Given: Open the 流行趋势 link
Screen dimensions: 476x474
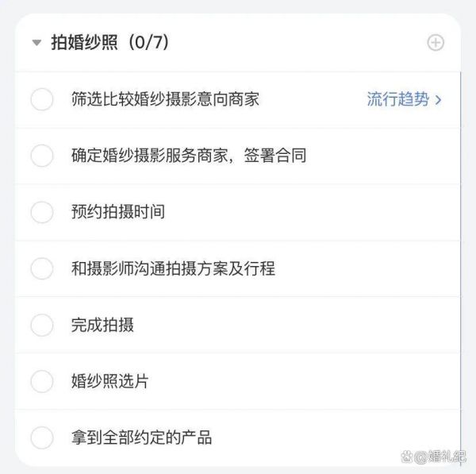Looking at the screenshot, I should pyautogui.click(x=398, y=99).
